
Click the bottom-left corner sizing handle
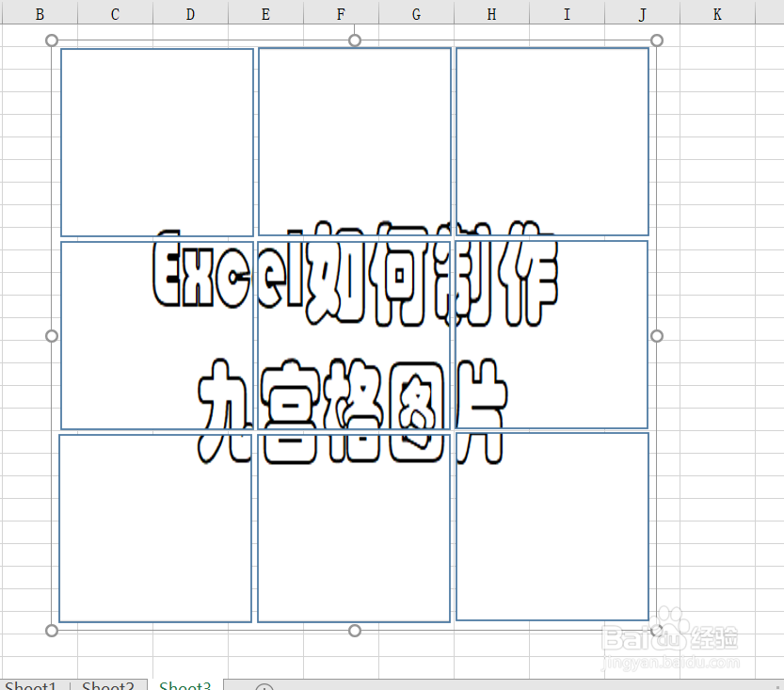point(52,631)
